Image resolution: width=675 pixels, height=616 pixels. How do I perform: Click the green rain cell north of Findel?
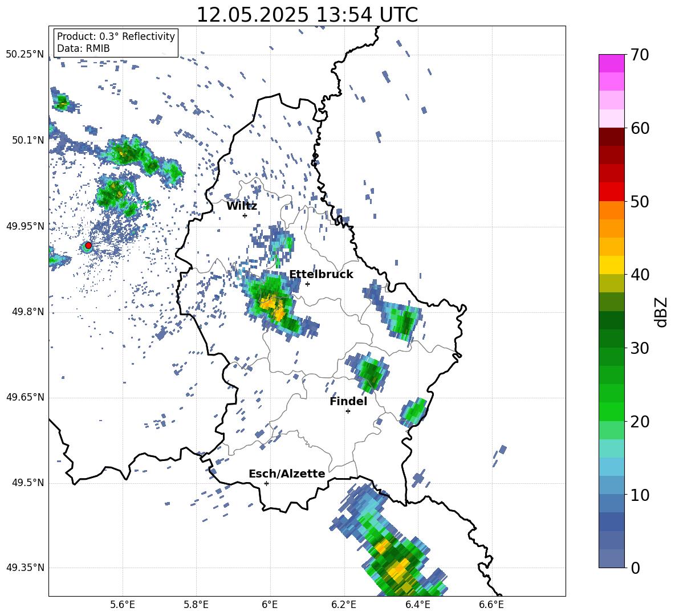pos(371,373)
